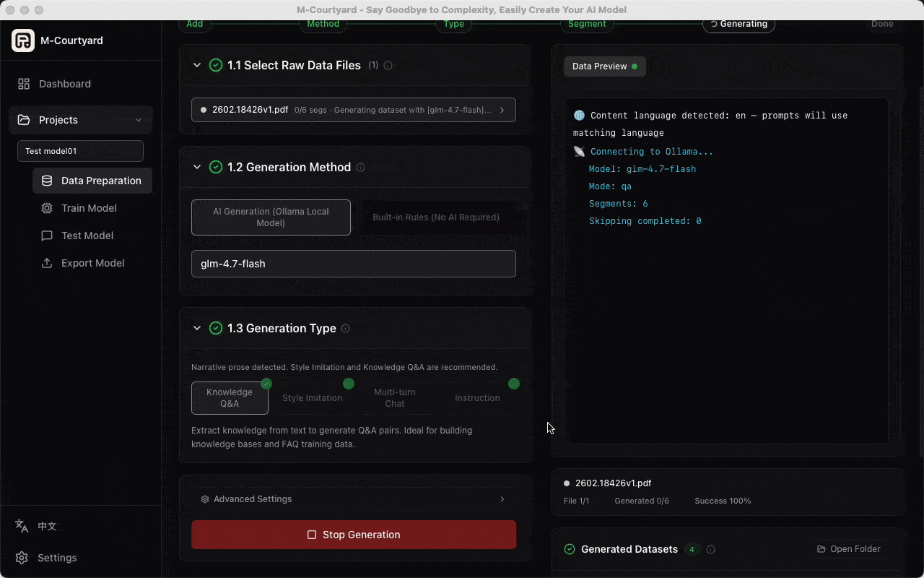Go to Export Model
Viewport: 924px width, 578px height.
tap(92, 263)
